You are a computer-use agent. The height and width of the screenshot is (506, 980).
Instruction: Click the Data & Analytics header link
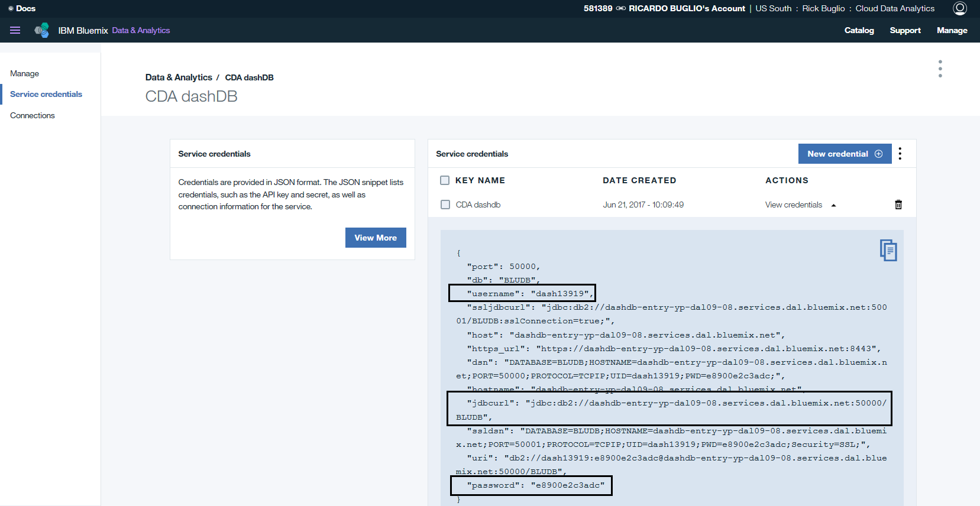pyautogui.click(x=141, y=30)
